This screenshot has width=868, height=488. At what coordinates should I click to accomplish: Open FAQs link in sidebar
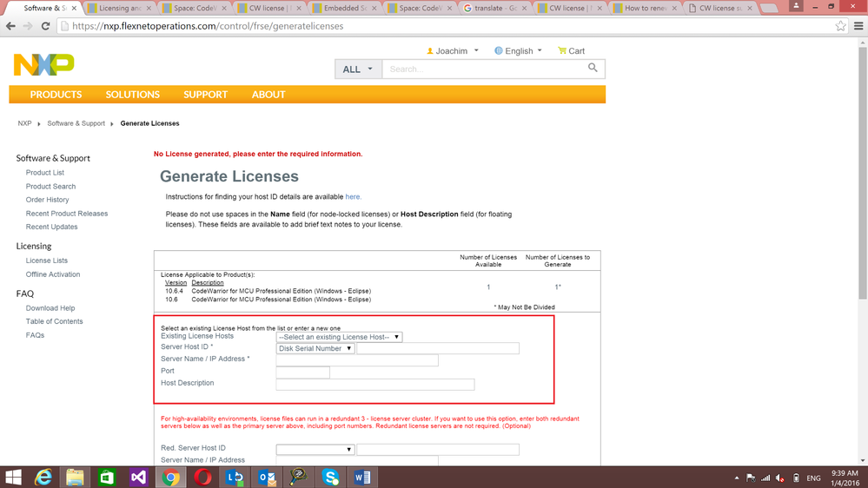point(35,335)
